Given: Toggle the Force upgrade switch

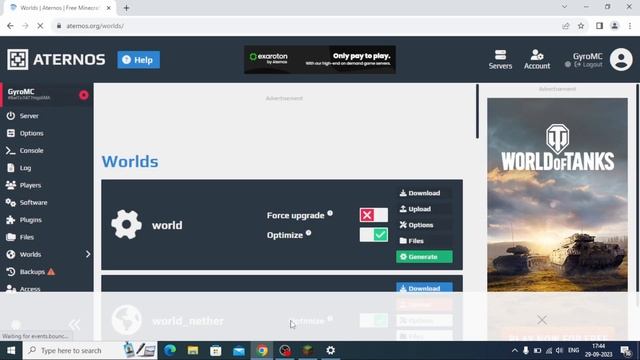Looking at the screenshot, I should click(x=373, y=215).
